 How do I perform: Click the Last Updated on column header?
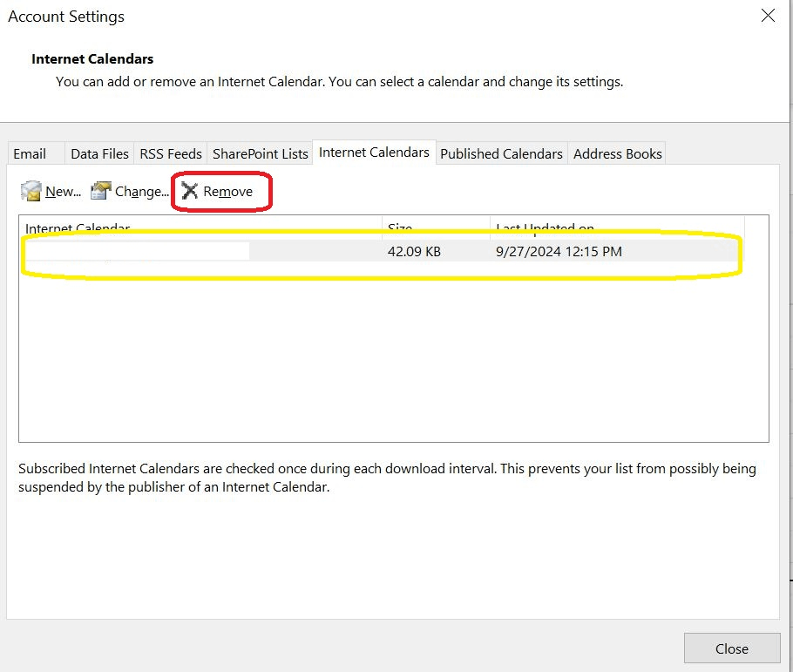click(546, 228)
